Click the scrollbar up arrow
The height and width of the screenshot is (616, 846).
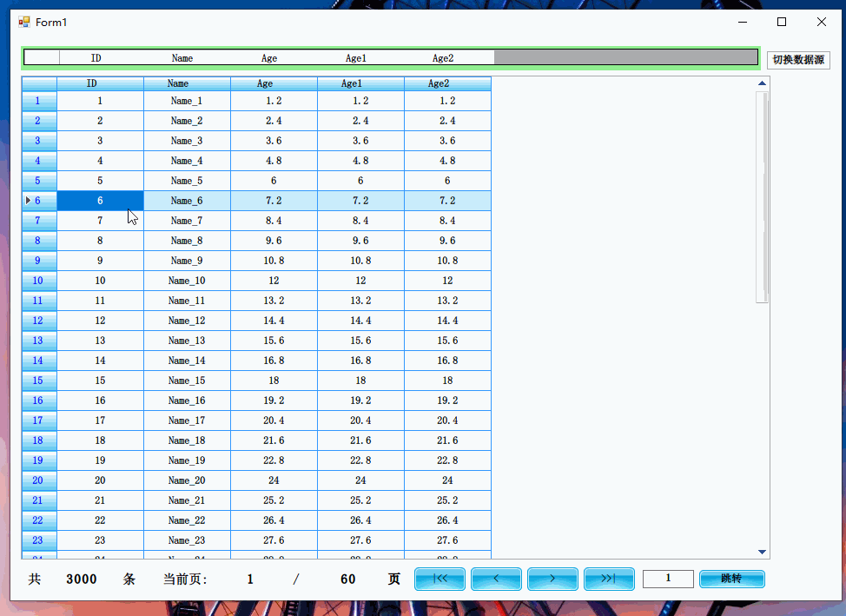coord(762,83)
